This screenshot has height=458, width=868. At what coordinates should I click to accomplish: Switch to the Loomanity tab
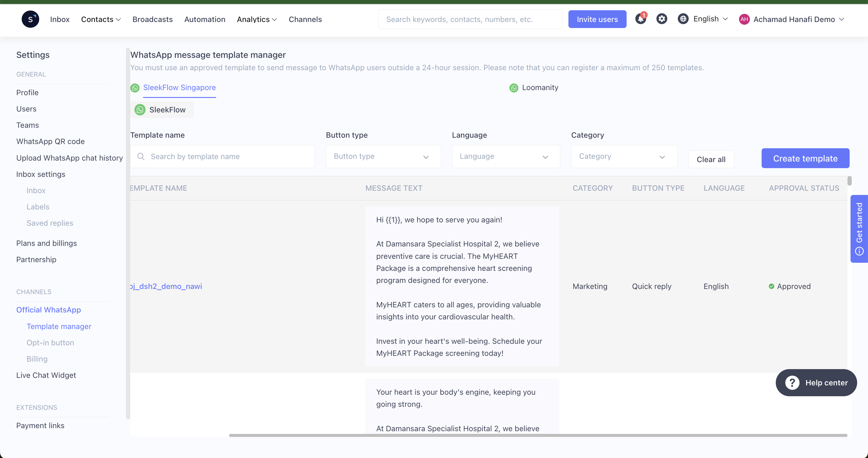[x=540, y=87]
